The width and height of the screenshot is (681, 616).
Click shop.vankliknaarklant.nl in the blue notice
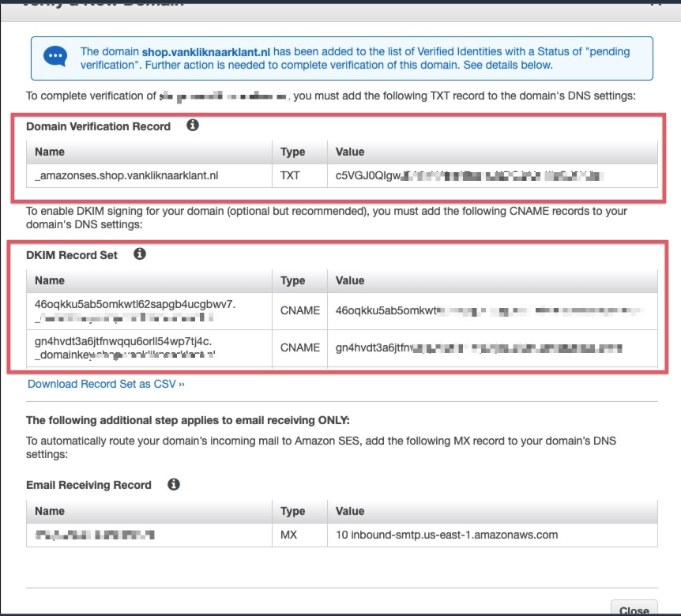pos(206,52)
